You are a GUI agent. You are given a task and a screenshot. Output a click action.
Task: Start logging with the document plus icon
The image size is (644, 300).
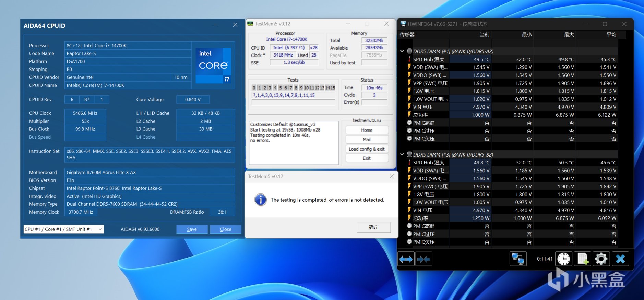click(x=583, y=259)
